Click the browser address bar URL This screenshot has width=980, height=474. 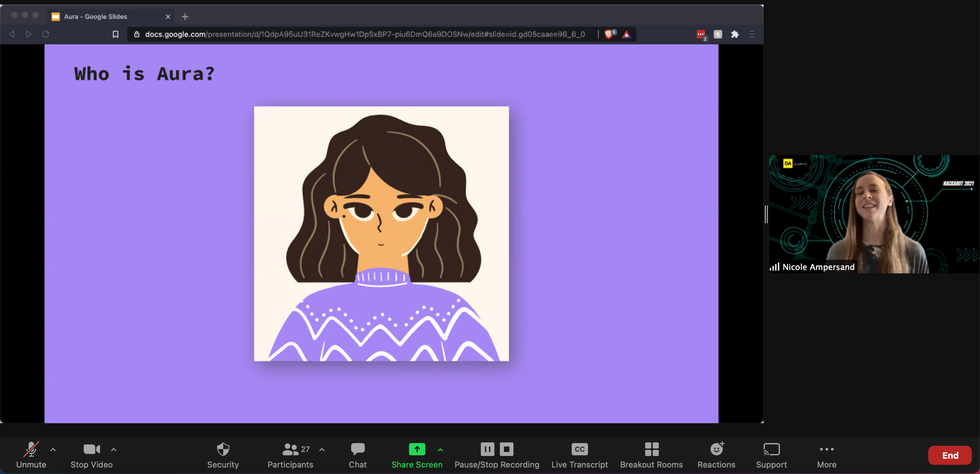tap(364, 34)
